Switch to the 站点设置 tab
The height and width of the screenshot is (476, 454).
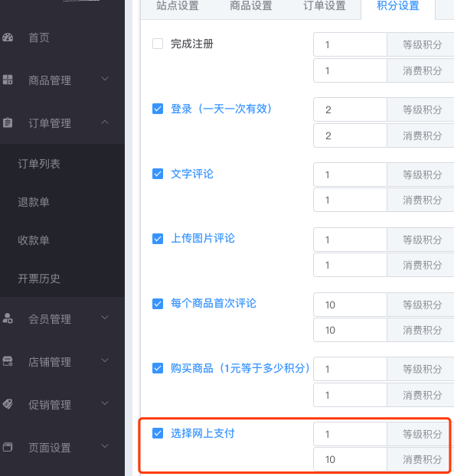click(x=178, y=5)
